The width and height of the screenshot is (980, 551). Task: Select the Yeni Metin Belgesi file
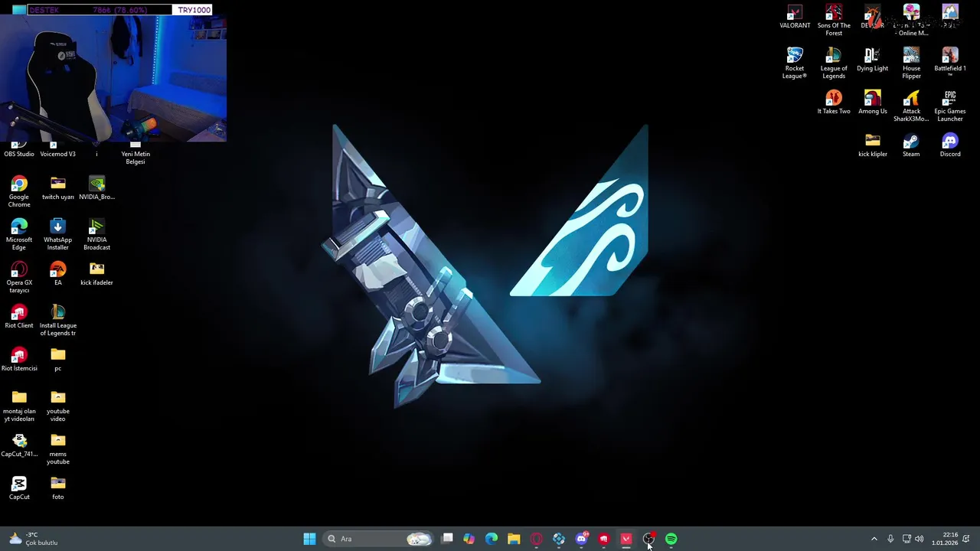coord(136,154)
